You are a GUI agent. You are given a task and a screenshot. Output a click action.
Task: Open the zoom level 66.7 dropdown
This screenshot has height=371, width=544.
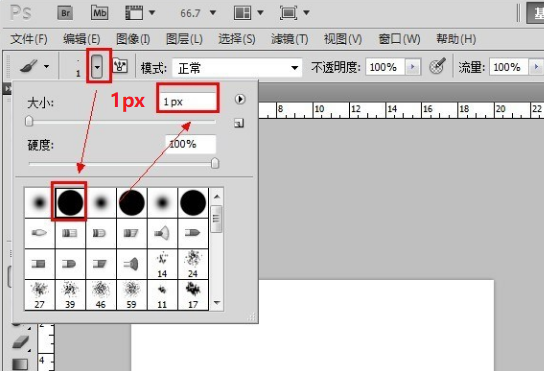213,13
